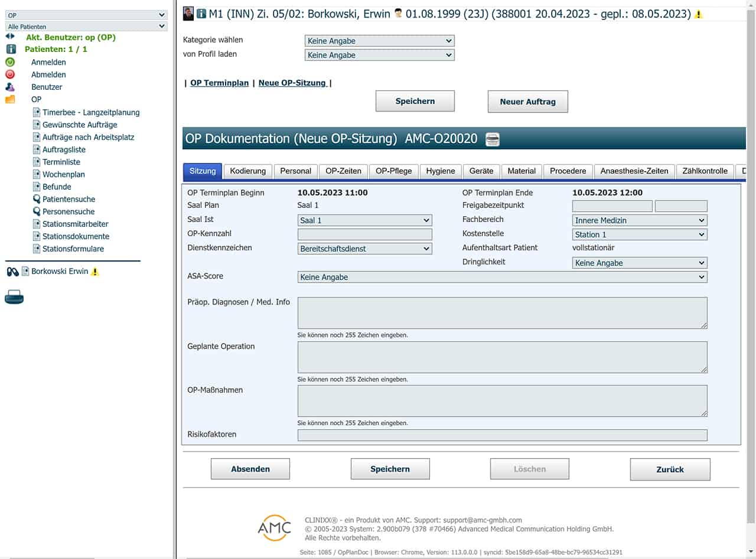Viewport: 756px width, 559px height.
Task: Click the printer icon in the left sidebar
Action: tap(14, 298)
